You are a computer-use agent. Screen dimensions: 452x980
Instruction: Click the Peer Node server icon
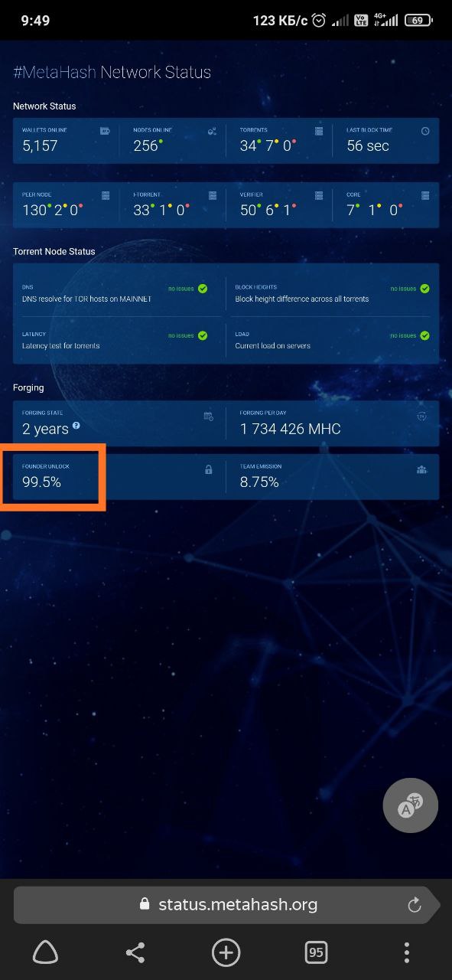pyautogui.click(x=106, y=195)
